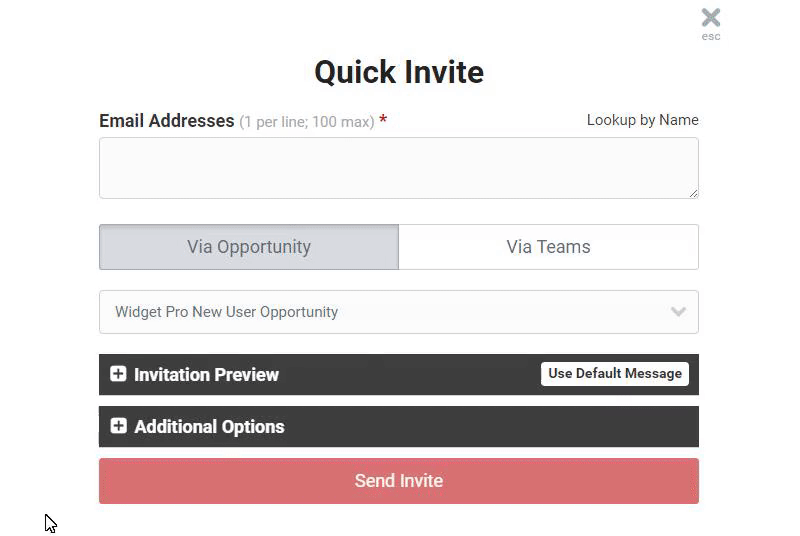
Task: Click the plus icon beside Additional Options
Action: pos(118,426)
